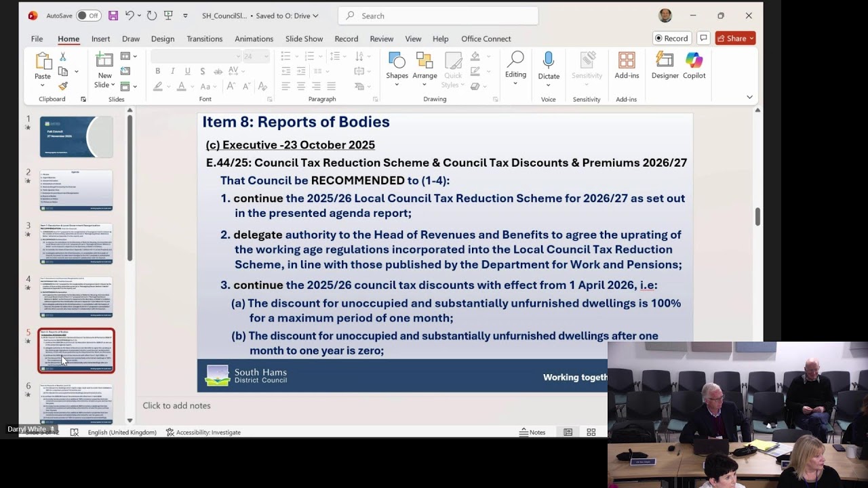Screen dimensions: 868x488
Task: Open the Editing dropdown
Action: coord(515,68)
